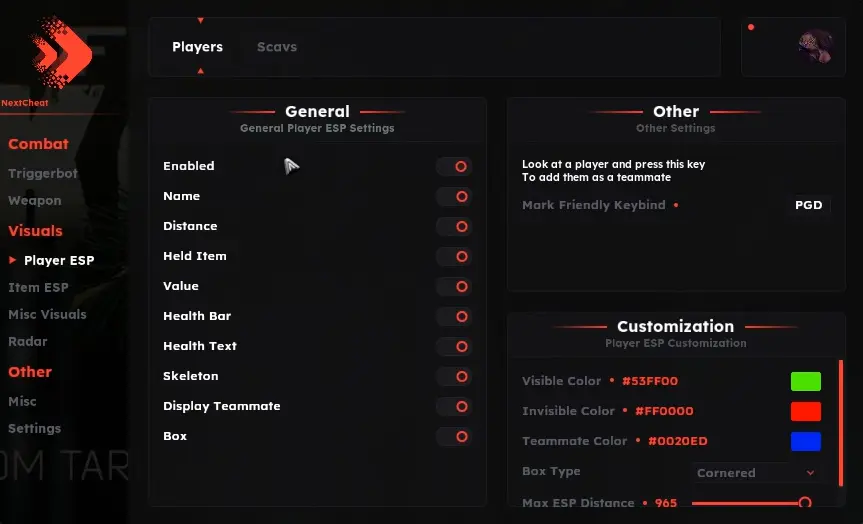Go to Item ESP section
863x524 pixels.
tap(38, 288)
